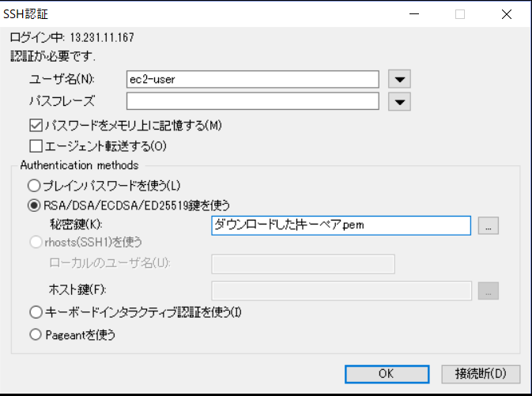Open the dropdown next to the user name field
532x396 pixels.
[400, 79]
